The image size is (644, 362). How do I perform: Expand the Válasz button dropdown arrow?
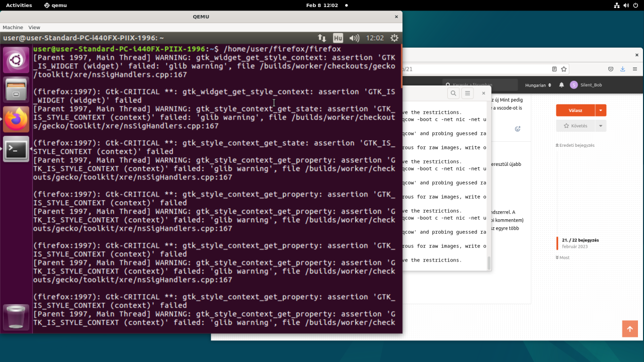601,110
